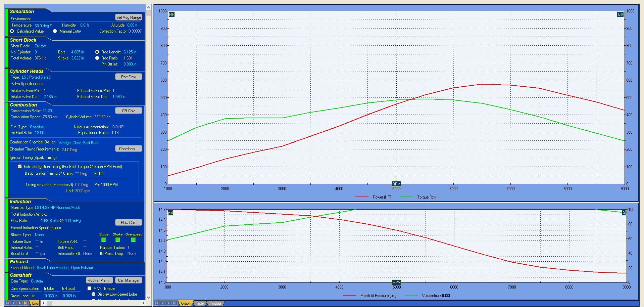
Task: Switch to the Graph tab
Action: point(186,303)
